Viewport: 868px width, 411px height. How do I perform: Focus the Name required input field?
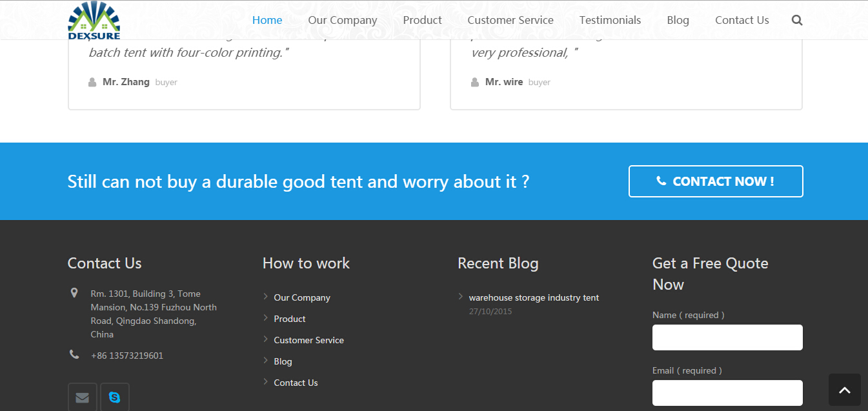[x=727, y=337]
